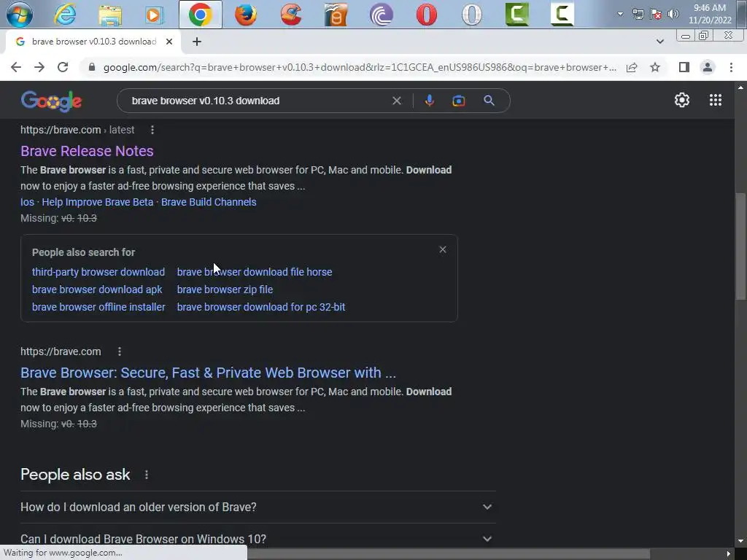The width and height of the screenshot is (747, 560).
Task: Open options menu for second brave.com result
Action: pyautogui.click(x=120, y=351)
